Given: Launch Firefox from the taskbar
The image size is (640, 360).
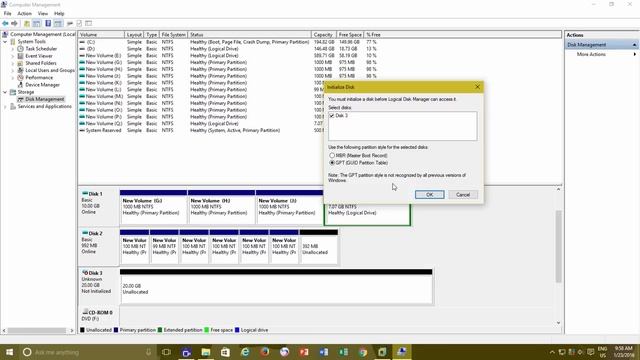Looking at the screenshot, I should 264,352.
